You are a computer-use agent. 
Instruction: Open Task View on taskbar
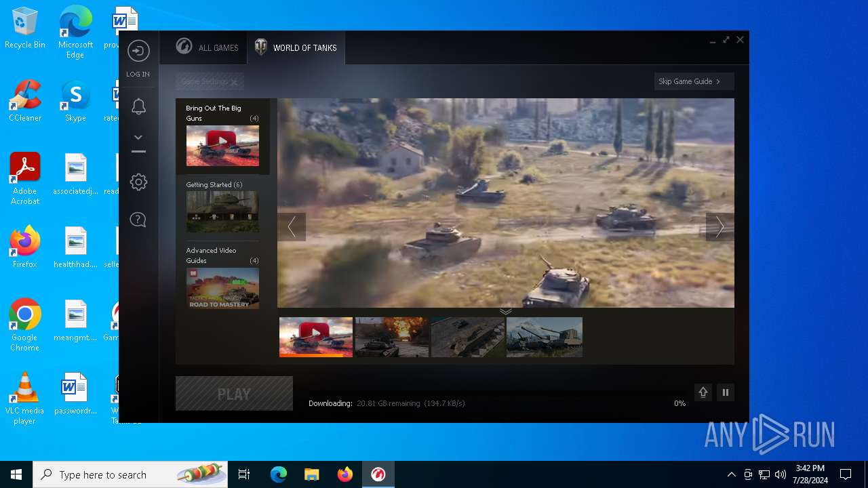coord(244,474)
